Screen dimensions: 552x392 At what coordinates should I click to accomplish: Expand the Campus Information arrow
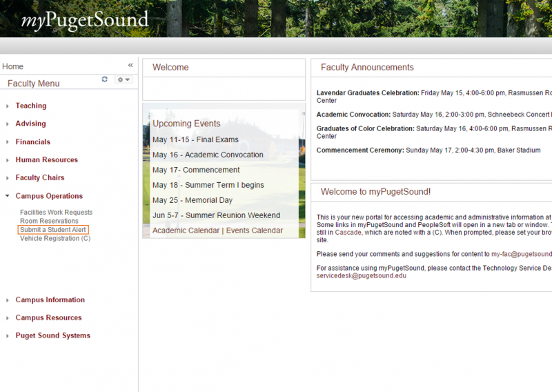(8, 300)
